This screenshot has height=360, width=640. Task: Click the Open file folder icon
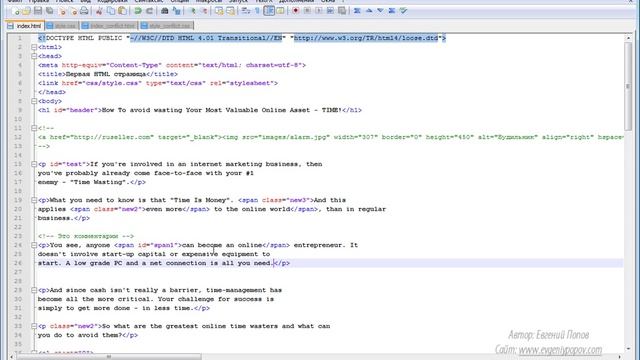click(x=26, y=11)
